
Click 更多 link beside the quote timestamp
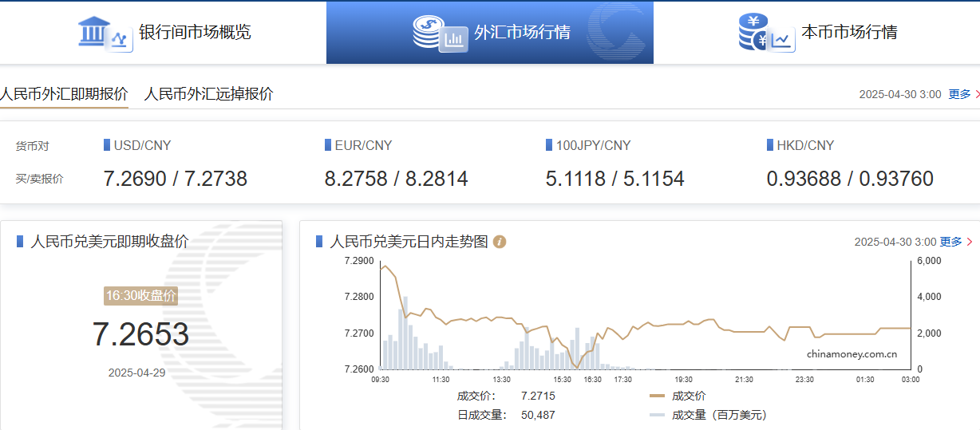pos(959,94)
